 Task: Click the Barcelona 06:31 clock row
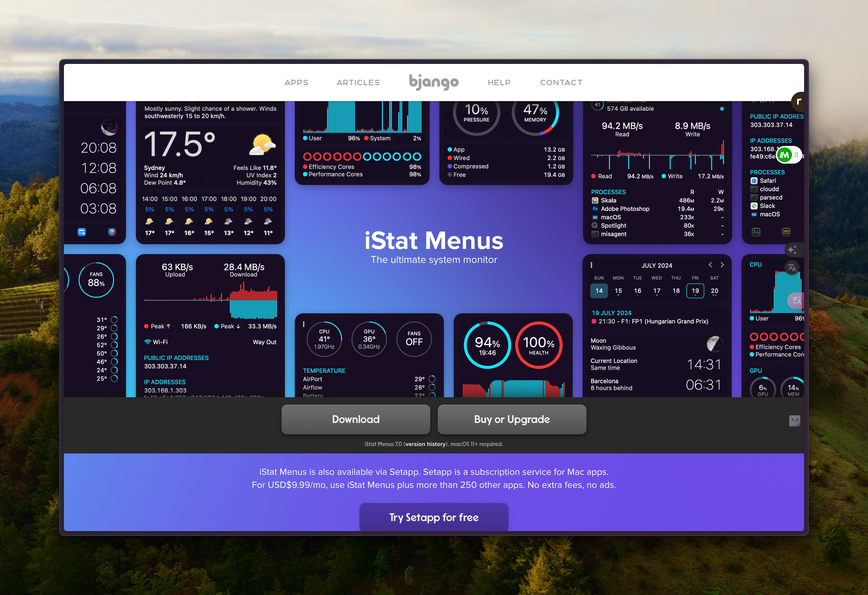pos(656,384)
